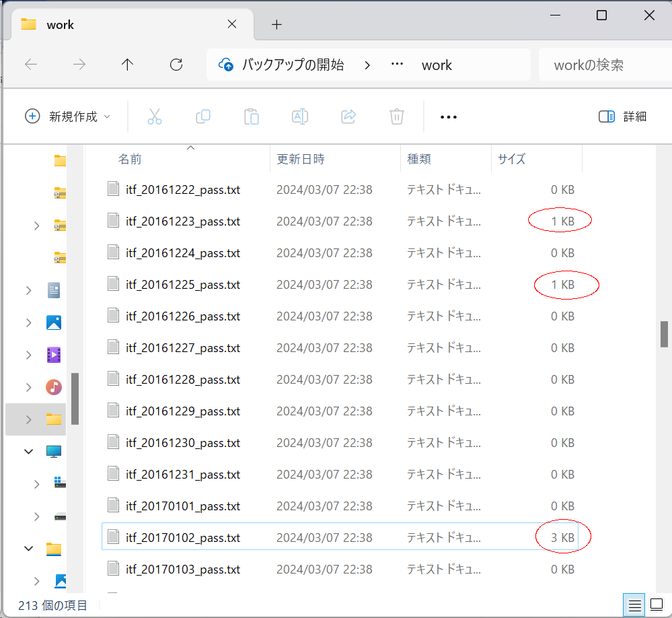This screenshot has height=618, width=672.
Task: Open the Windows drive icon under This PC
Action: 60,483
